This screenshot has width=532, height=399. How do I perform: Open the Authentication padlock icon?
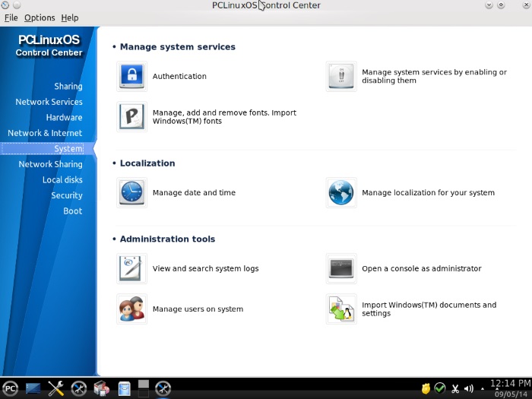click(131, 76)
